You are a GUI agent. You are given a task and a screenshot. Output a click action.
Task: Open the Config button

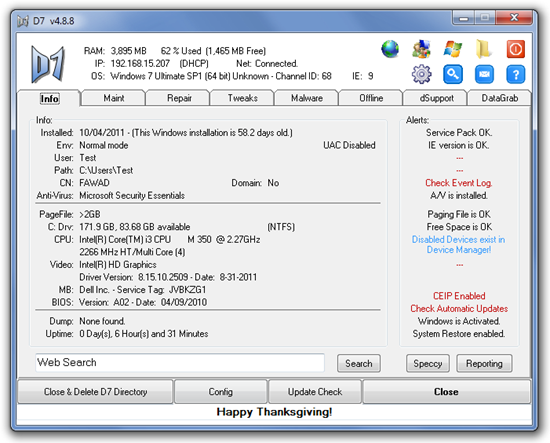click(x=221, y=391)
